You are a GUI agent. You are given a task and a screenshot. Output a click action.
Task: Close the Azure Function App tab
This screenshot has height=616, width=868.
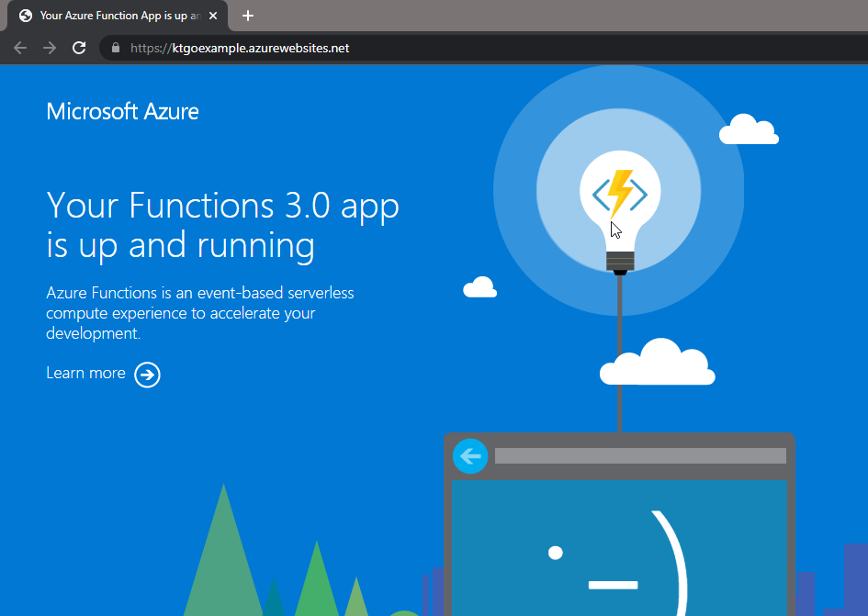(x=212, y=16)
